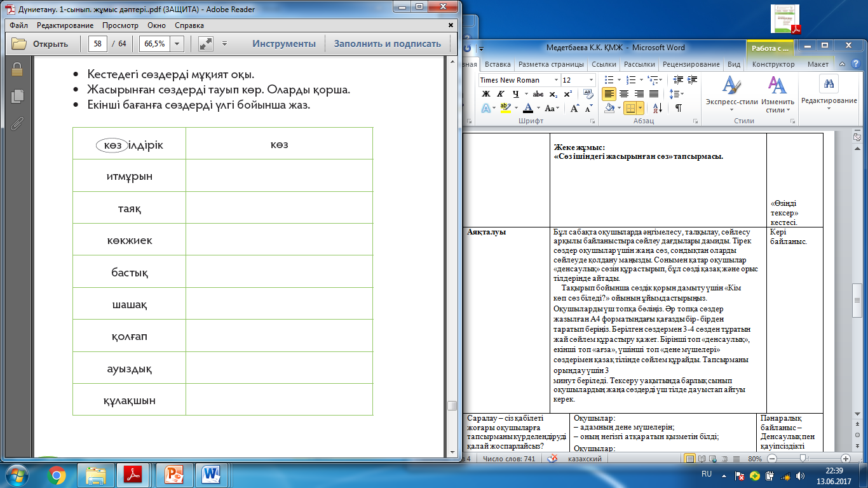Viewport: 868px width, 488px height.
Task: Select align text left in Word
Action: 609,94
